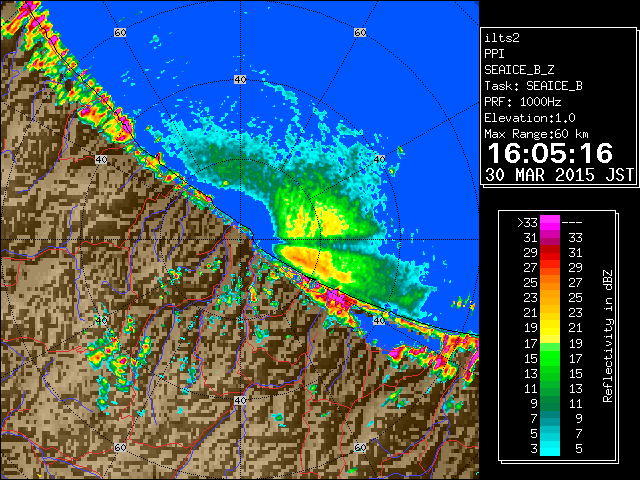640x480 pixels.
Task: Click the "ilts2" site name text
Action: (502, 38)
